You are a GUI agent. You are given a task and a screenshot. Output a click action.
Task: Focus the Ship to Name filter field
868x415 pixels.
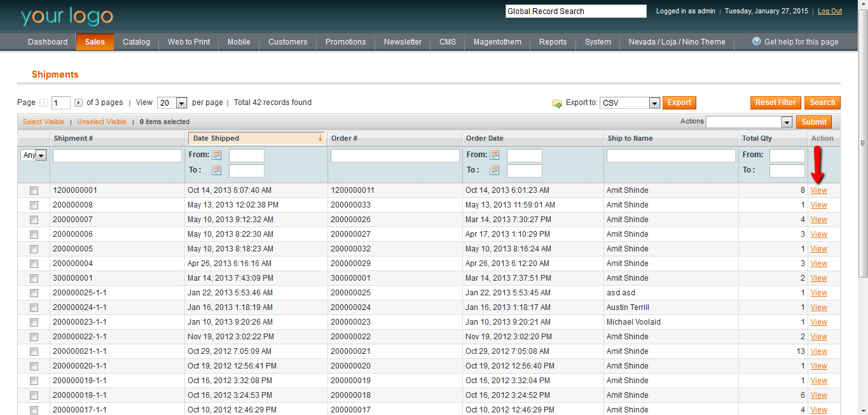point(671,155)
